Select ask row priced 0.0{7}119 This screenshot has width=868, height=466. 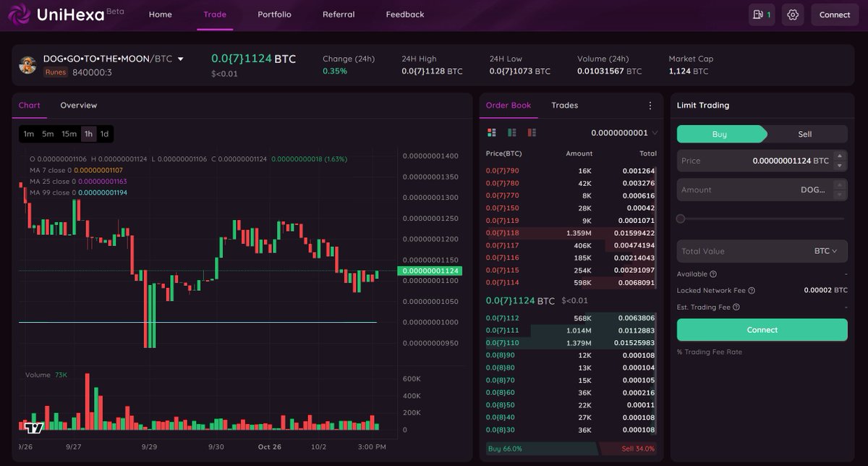coord(571,221)
